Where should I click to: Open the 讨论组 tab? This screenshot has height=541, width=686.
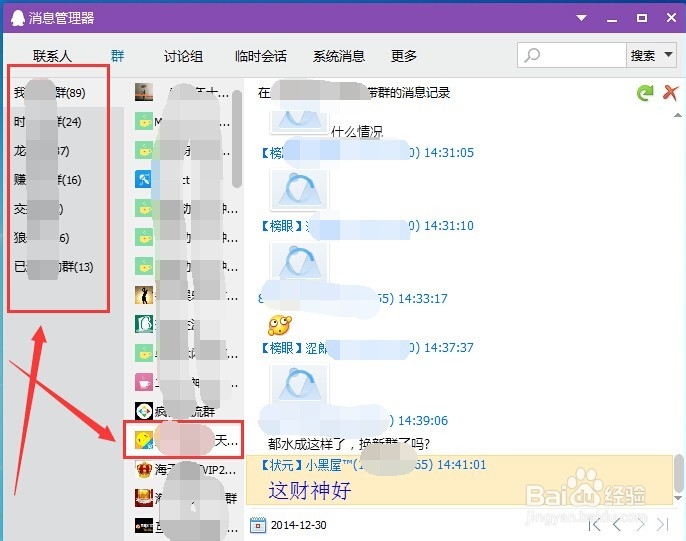pos(183,56)
